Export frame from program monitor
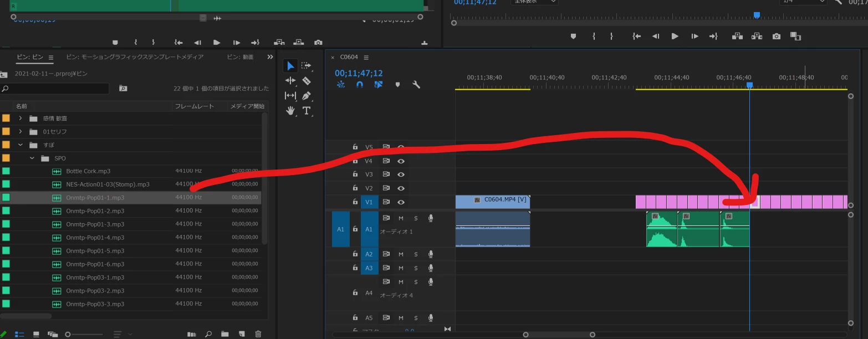 [777, 36]
